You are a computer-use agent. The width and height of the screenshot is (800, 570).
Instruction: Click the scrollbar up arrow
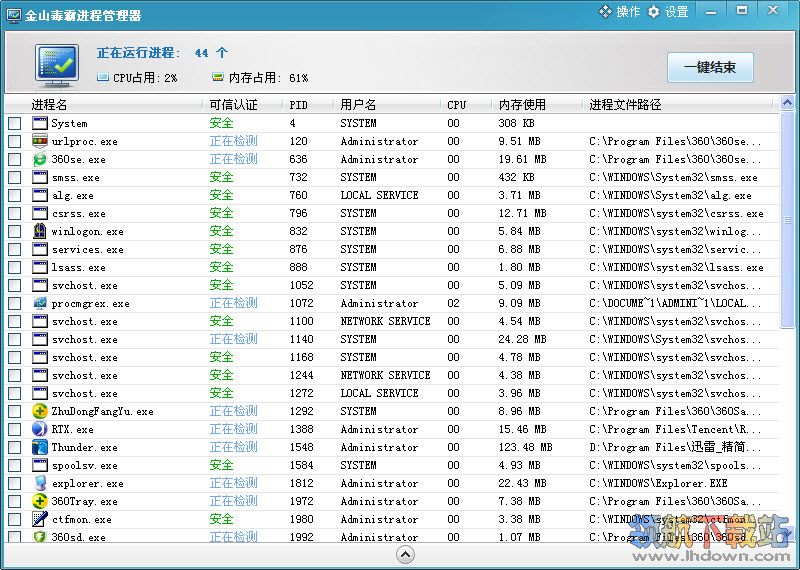787,104
